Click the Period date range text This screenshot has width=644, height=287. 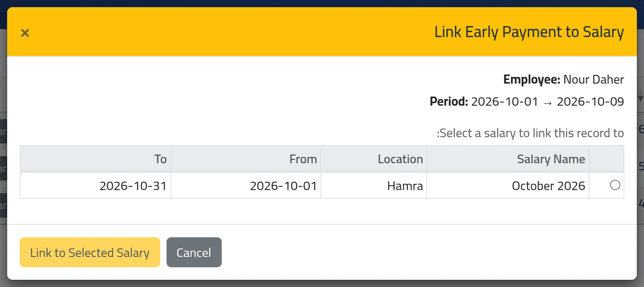(x=547, y=102)
